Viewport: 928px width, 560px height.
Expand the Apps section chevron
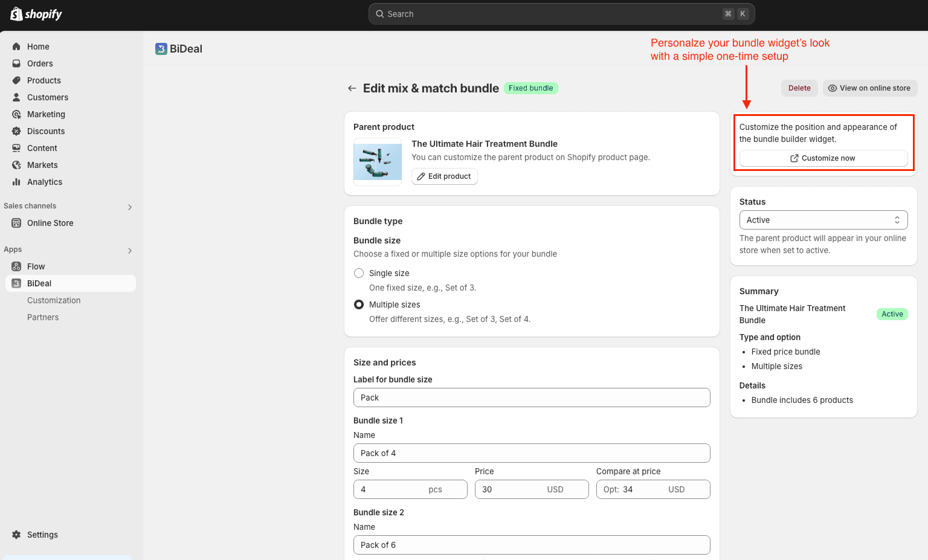coord(130,251)
